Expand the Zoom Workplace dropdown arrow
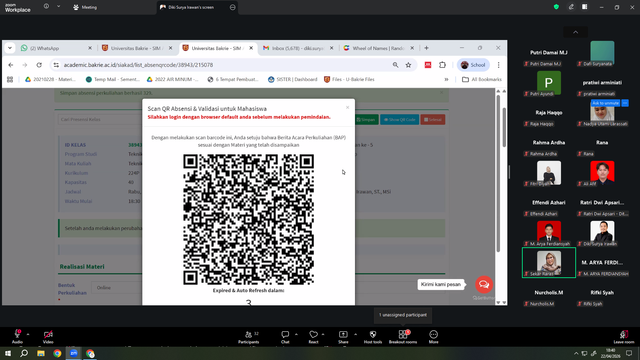Image resolution: width=640 pixels, height=360 pixels. [x=58, y=7]
